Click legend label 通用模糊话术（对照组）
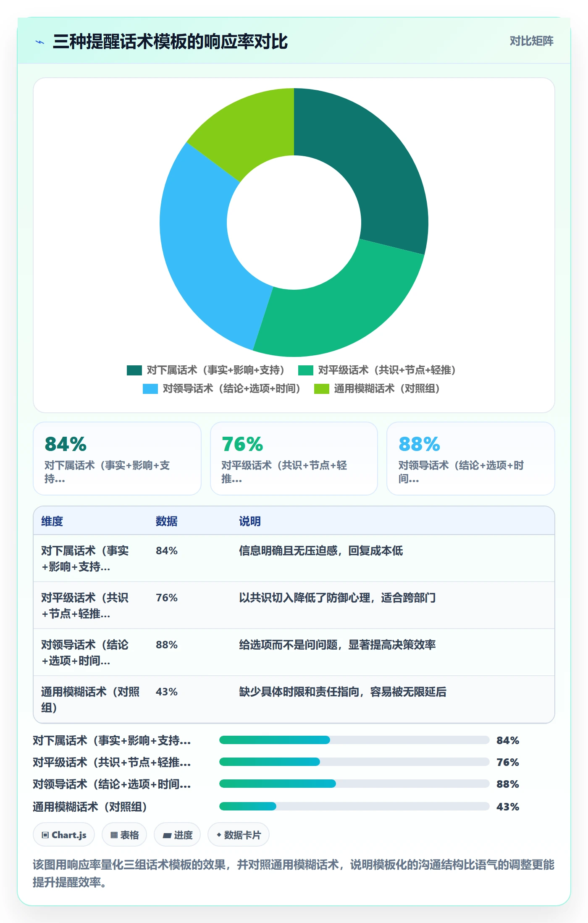Image resolution: width=588 pixels, height=923 pixels. click(x=387, y=388)
